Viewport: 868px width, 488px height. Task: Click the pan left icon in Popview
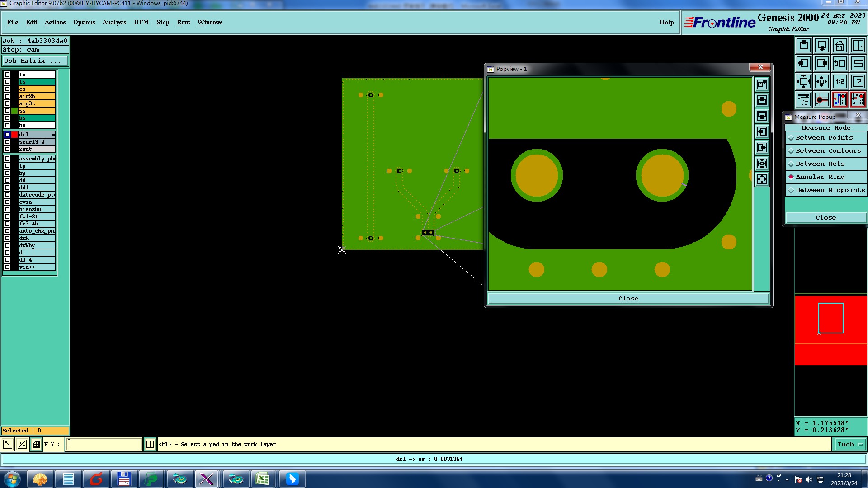tap(762, 132)
